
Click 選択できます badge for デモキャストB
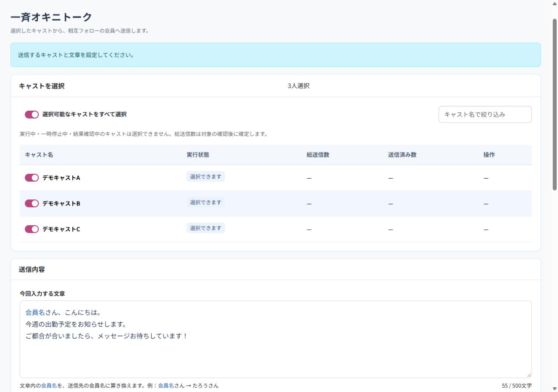point(206,202)
